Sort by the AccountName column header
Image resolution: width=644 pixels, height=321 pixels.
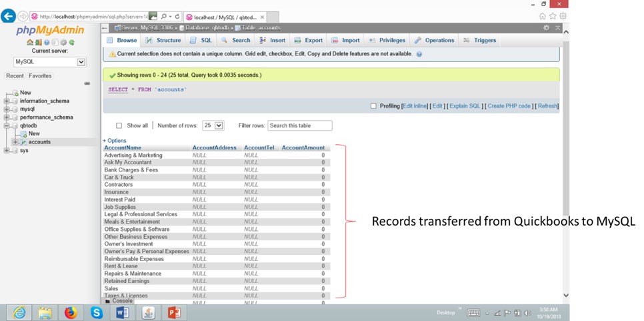tap(123, 147)
